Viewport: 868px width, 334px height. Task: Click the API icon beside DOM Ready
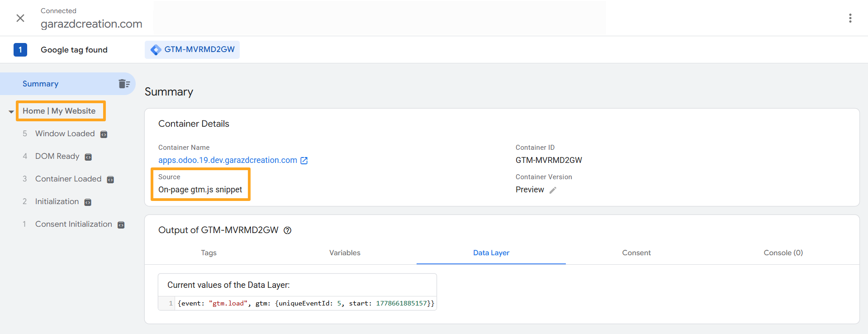click(88, 157)
